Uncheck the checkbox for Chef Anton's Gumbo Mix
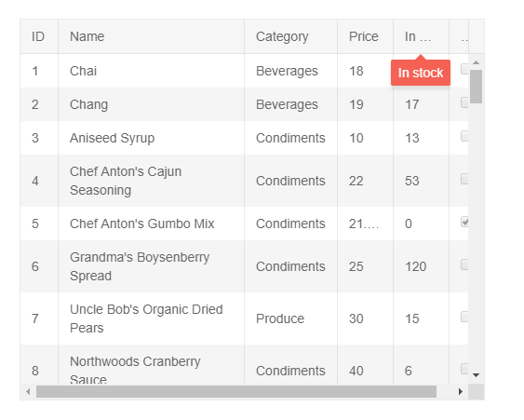The height and width of the screenshot is (420, 524). click(464, 222)
